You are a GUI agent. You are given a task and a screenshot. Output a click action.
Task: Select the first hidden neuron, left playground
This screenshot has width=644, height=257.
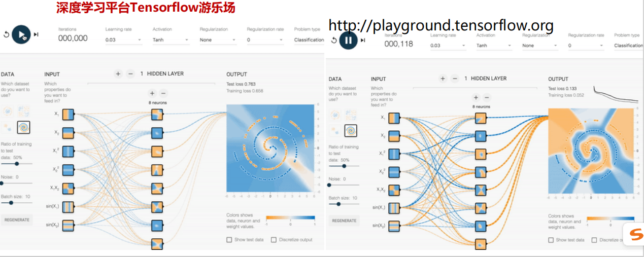point(157,114)
